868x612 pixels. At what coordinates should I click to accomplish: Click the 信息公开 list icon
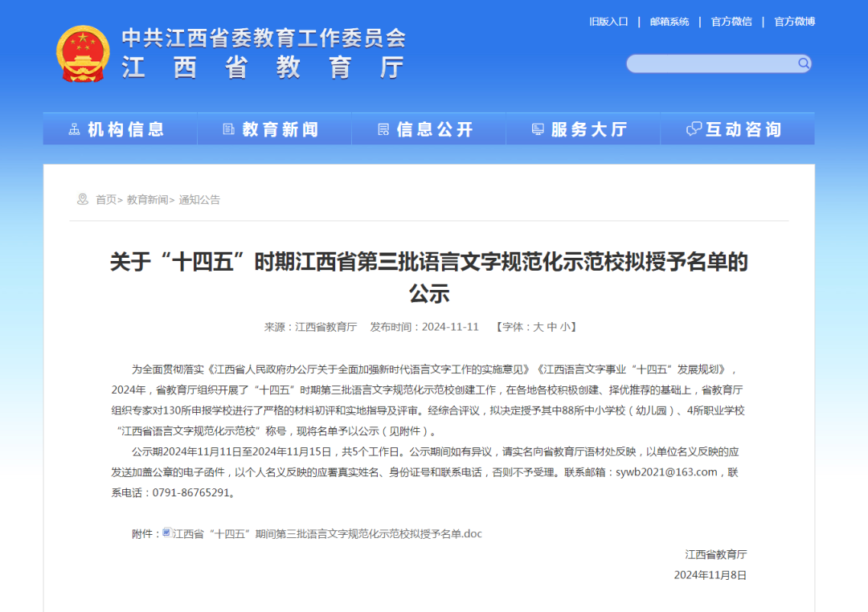(x=383, y=129)
